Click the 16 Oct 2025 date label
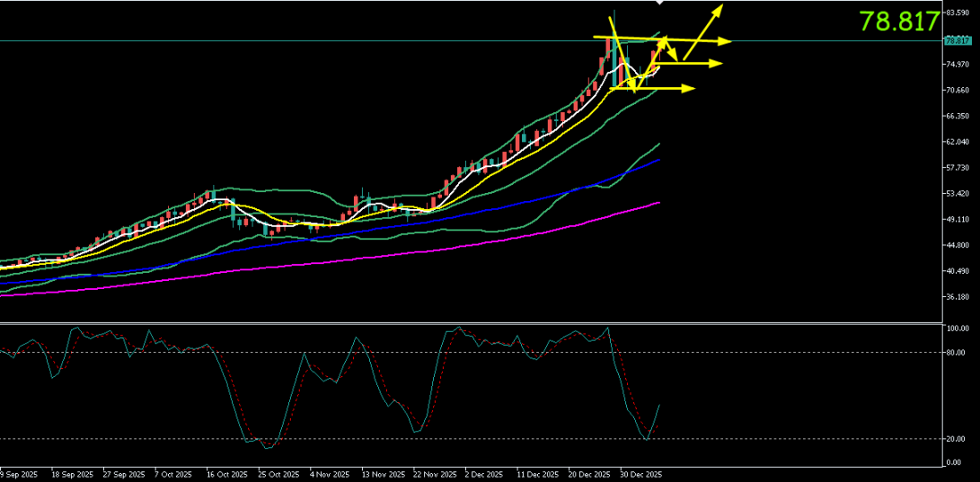 pyautogui.click(x=227, y=473)
